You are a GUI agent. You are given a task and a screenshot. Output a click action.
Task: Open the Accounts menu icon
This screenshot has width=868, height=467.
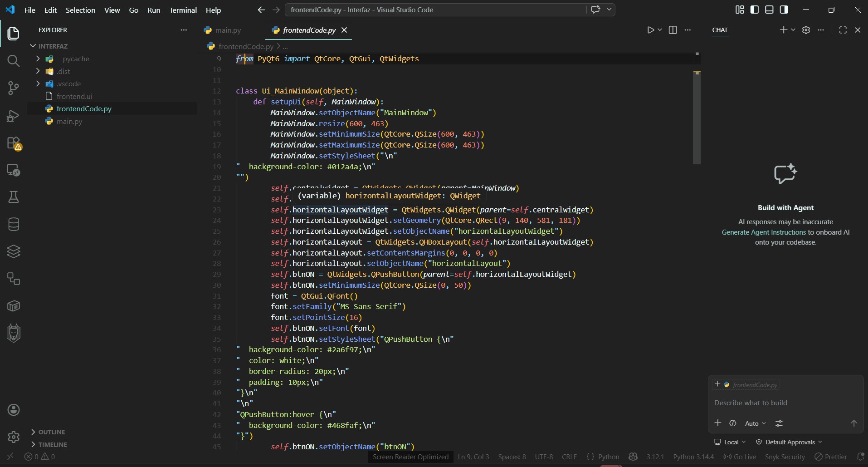[x=14, y=410]
